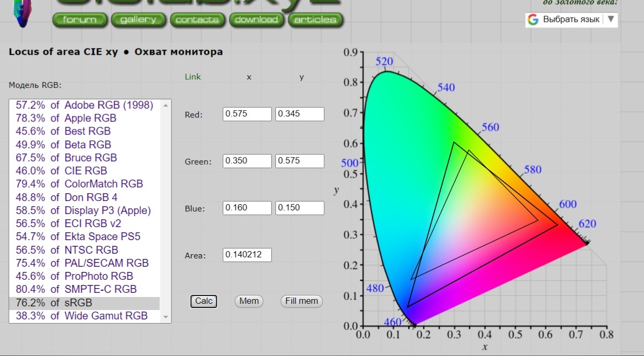Open the contacts navigation button
The height and width of the screenshot is (356, 644).
pos(197,20)
